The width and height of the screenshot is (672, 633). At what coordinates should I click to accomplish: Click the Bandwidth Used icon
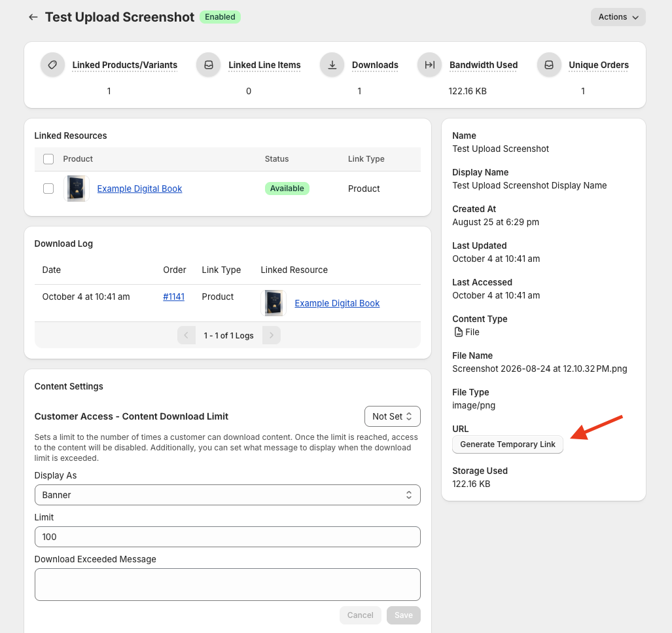[429, 65]
